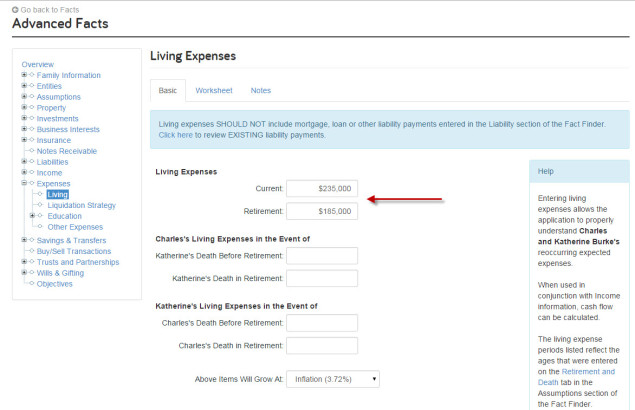Expand the Savings & Transfers node
Image resolution: width=635 pixels, height=410 pixels.
pyautogui.click(x=24, y=240)
